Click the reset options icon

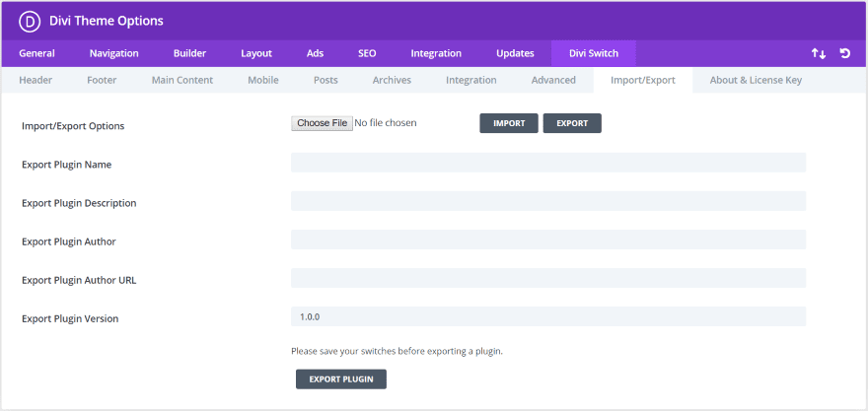[x=844, y=53]
